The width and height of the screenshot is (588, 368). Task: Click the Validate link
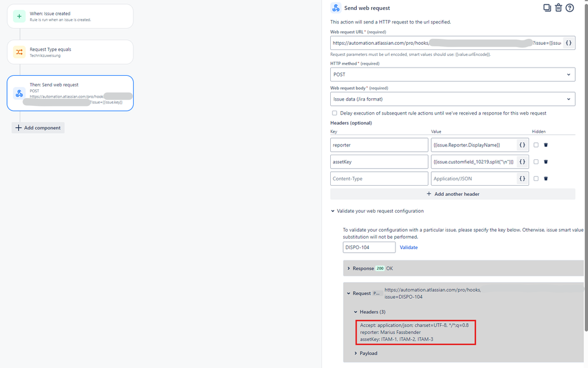407,247
